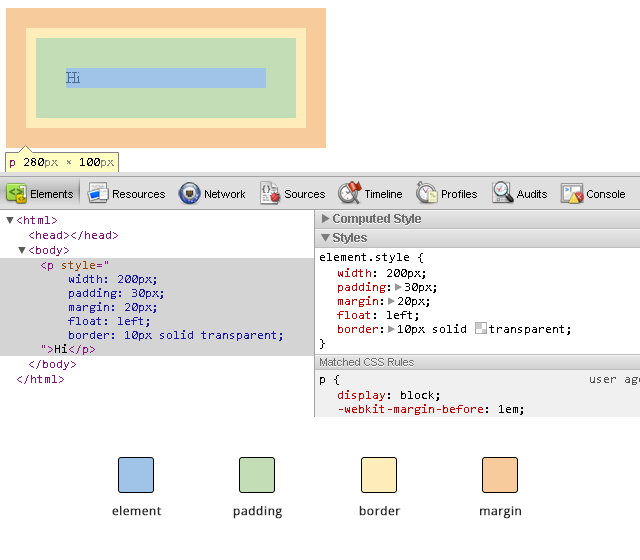Select the </html> closing tag

(40, 379)
